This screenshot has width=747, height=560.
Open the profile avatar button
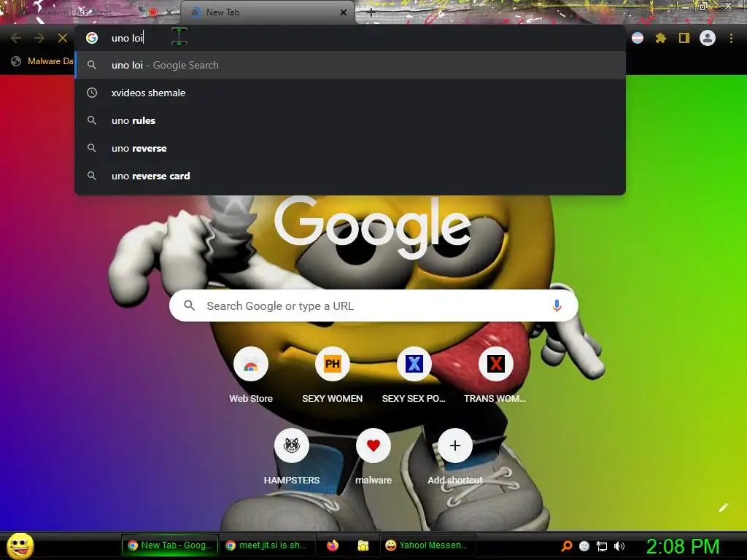coord(708,38)
